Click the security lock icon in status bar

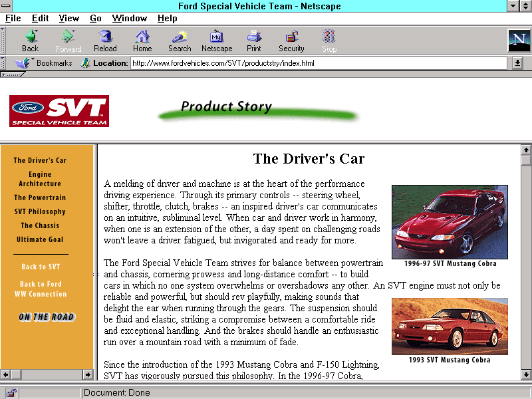pos(11,393)
